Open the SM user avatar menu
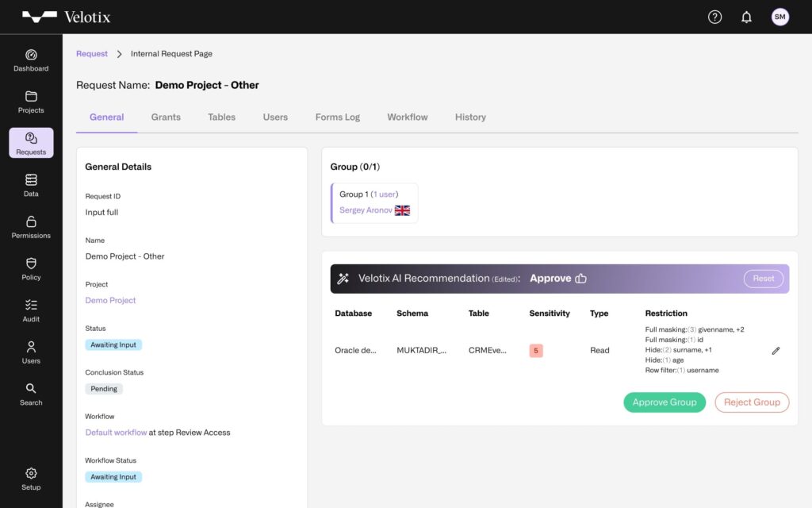 780,17
